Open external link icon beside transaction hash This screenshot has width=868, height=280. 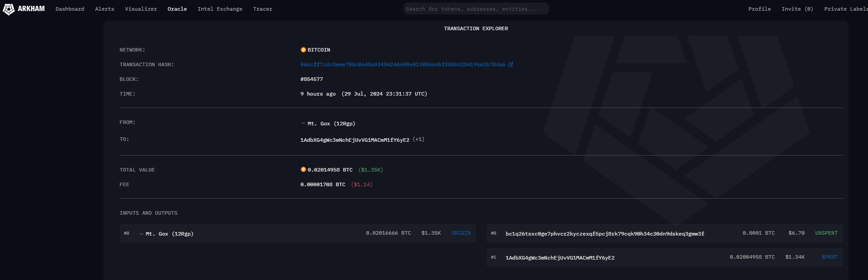[511, 64]
